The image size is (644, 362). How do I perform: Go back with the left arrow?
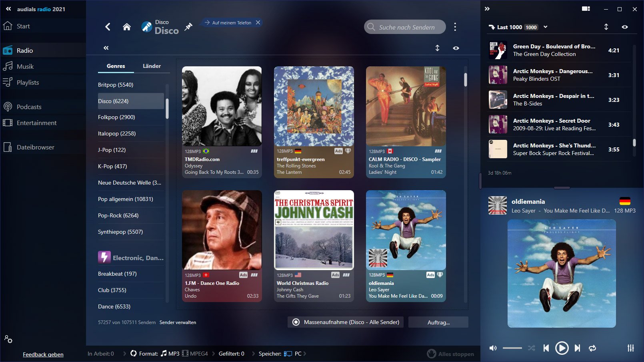pos(108,27)
